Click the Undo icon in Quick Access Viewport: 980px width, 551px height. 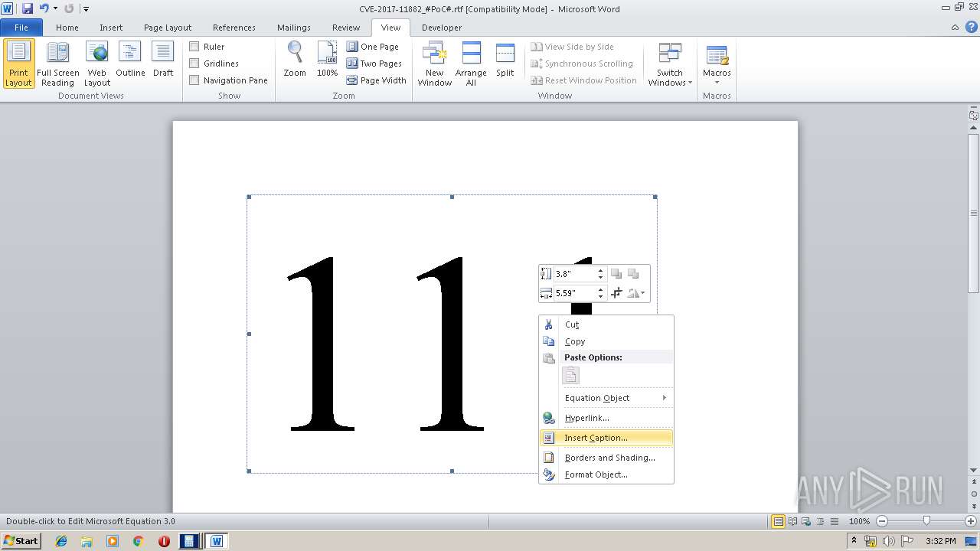44,8
